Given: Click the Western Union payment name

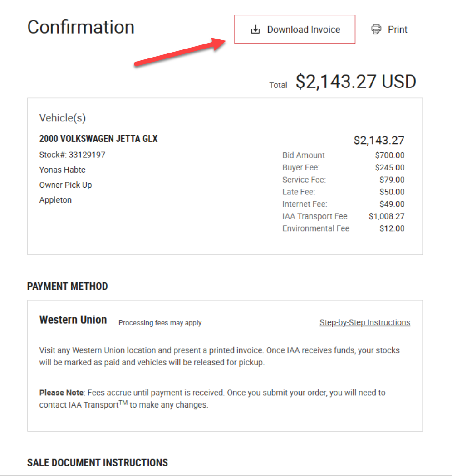Looking at the screenshot, I should coord(73,320).
